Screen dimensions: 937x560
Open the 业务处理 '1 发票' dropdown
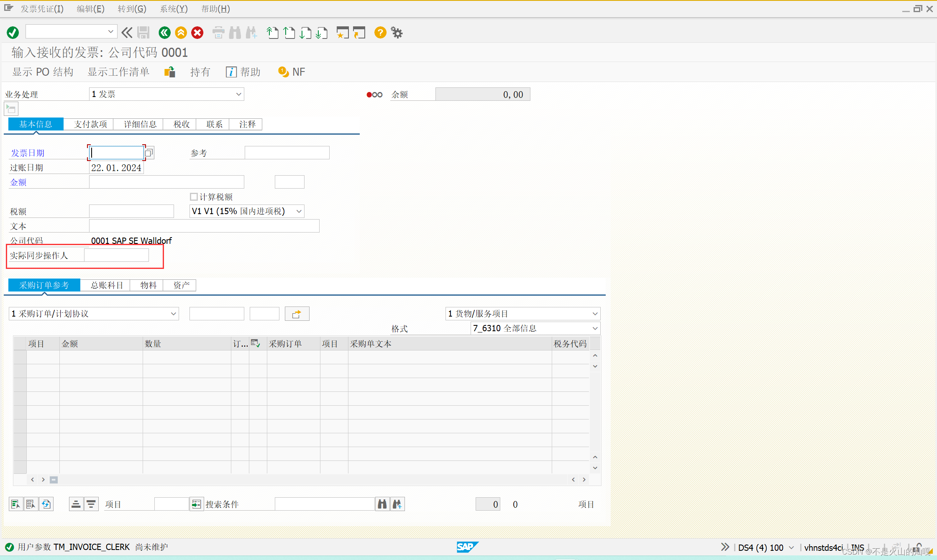[x=166, y=94]
